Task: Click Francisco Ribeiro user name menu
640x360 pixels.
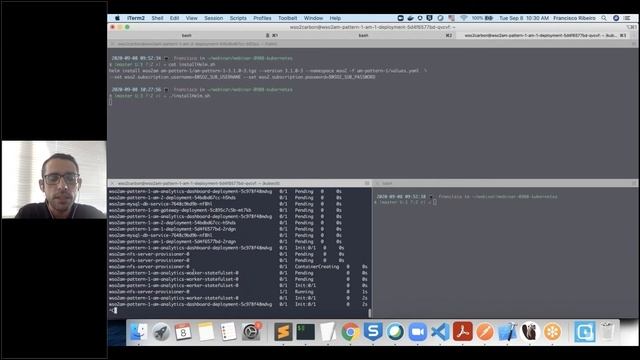Action: [574, 18]
